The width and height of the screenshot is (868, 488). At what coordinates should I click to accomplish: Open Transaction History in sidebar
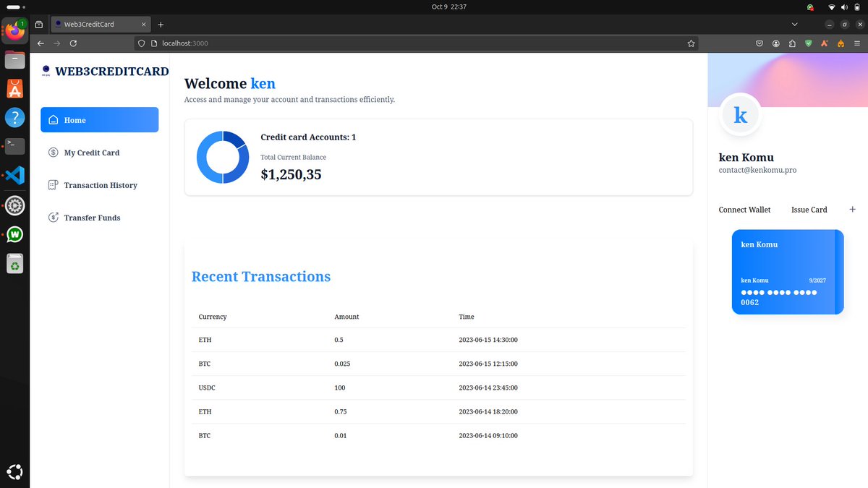(x=99, y=185)
